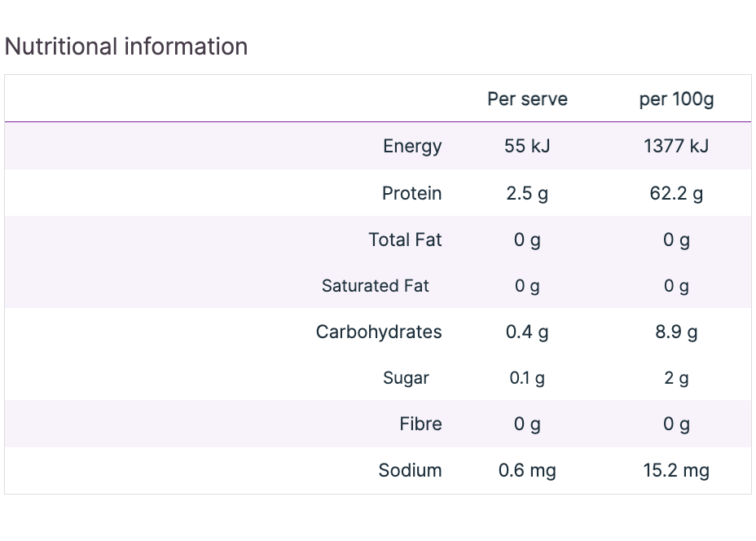This screenshot has height=541, width=756.
Task: Click the 2.5 g protein value
Action: click(527, 193)
